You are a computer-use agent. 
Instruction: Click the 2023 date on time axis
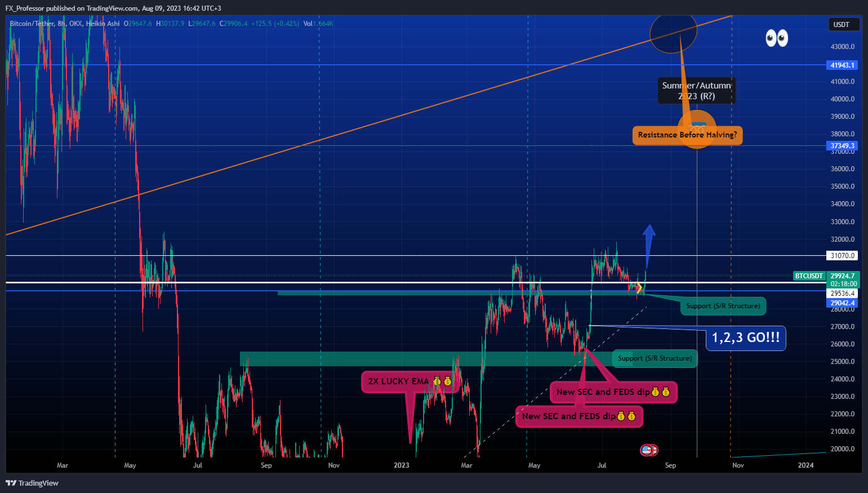(x=401, y=465)
